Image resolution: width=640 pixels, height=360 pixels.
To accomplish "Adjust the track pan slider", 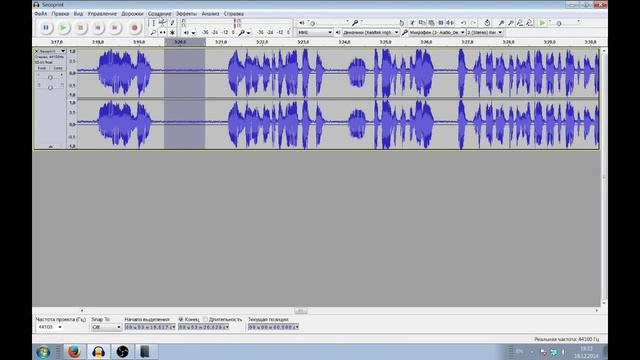I will (50, 87).
